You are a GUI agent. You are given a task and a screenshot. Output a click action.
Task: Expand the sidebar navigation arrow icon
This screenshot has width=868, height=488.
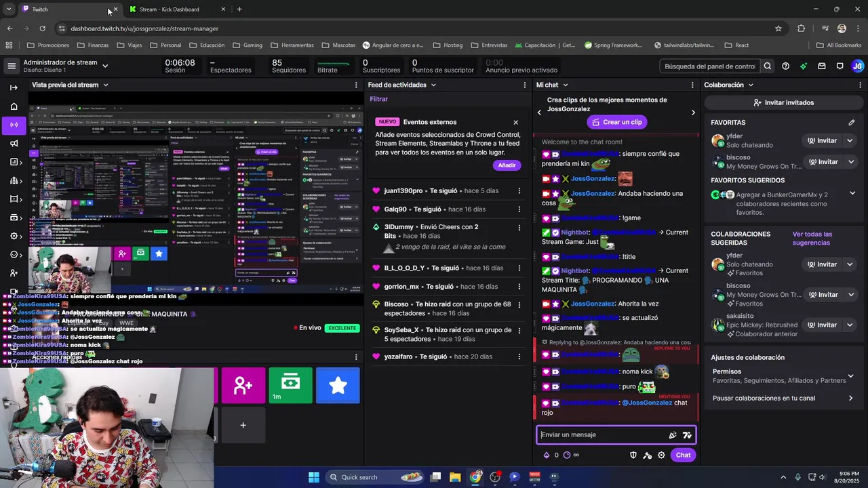(14, 87)
